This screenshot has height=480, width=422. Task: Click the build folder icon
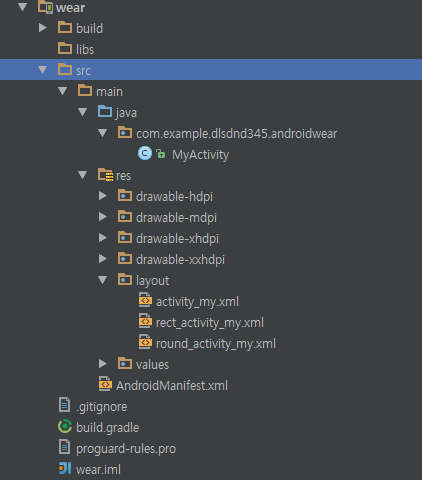(x=65, y=27)
